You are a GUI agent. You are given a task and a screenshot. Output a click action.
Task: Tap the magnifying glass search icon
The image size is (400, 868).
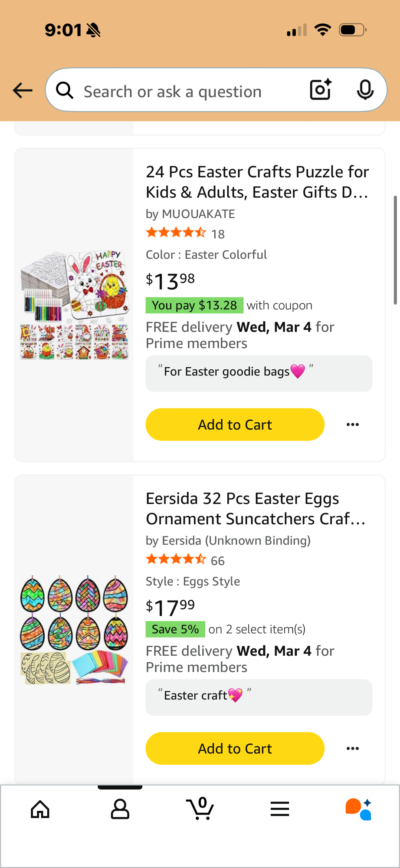[65, 91]
